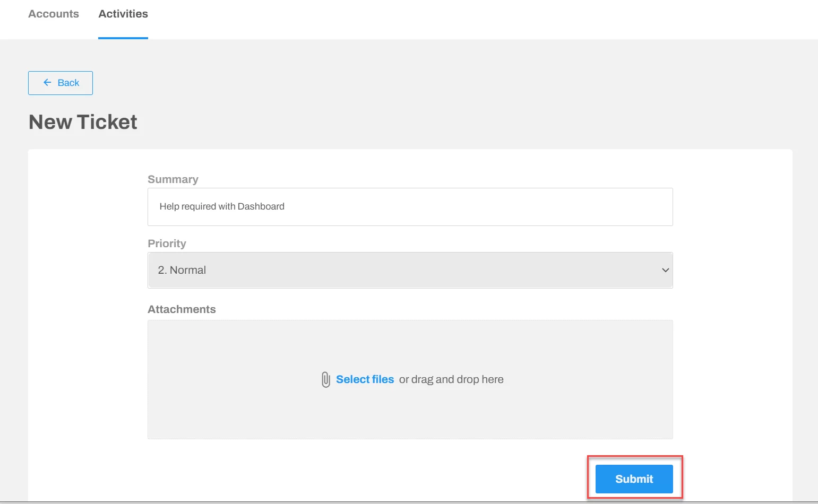The image size is (818, 504).
Task: Click the Summary field label
Action: 173,179
